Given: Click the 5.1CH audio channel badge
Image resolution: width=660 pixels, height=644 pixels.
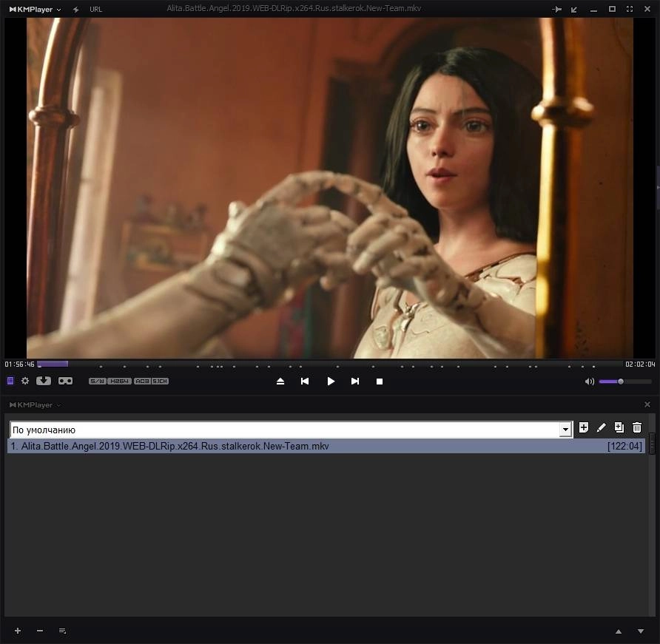Looking at the screenshot, I should (160, 381).
